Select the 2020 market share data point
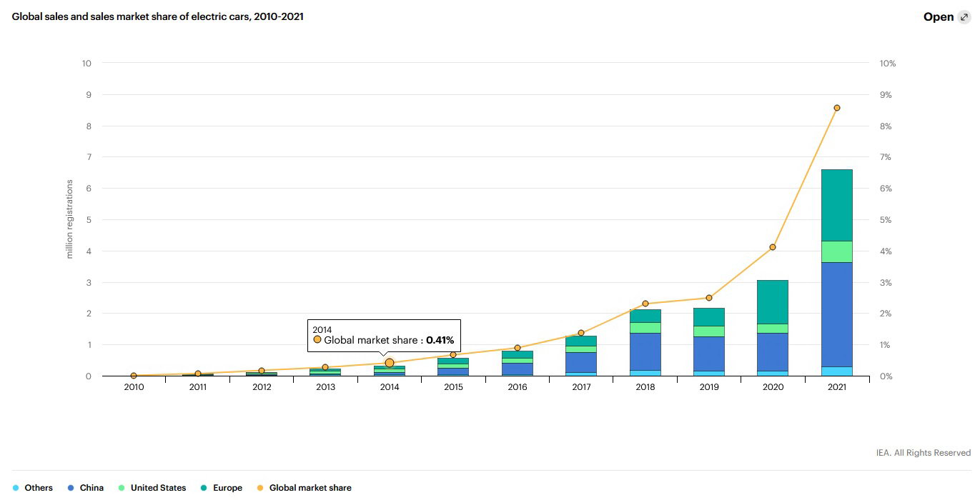This screenshot has height=500, width=980. (x=772, y=247)
